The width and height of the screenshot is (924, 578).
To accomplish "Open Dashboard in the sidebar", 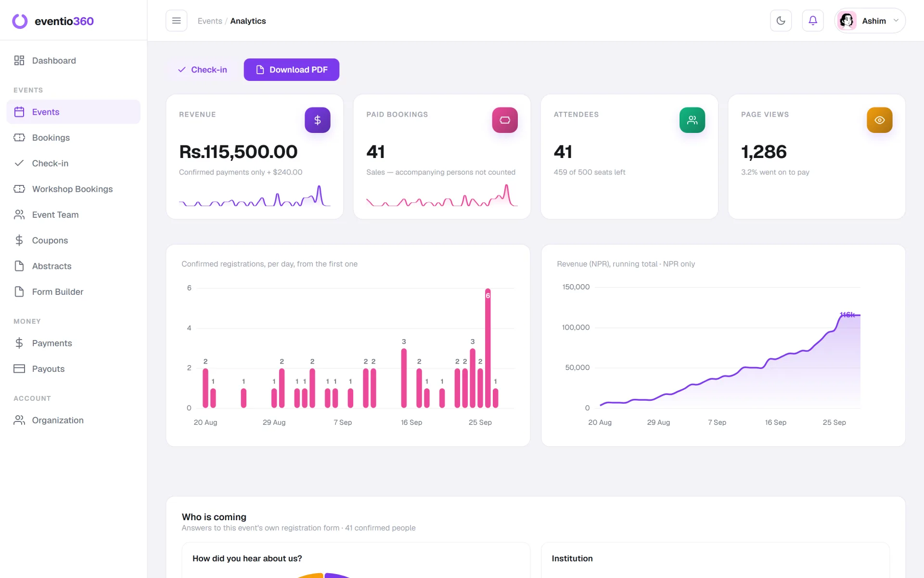I will click(74, 61).
